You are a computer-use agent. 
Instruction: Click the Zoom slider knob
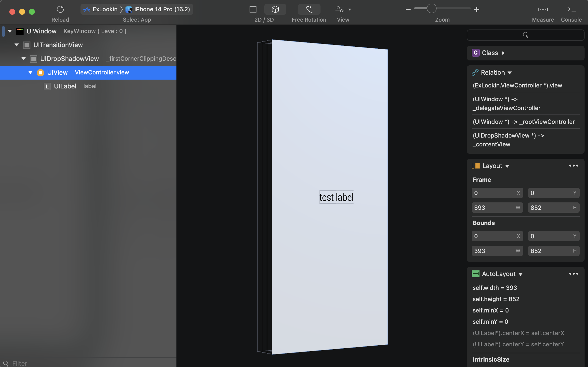click(x=431, y=9)
